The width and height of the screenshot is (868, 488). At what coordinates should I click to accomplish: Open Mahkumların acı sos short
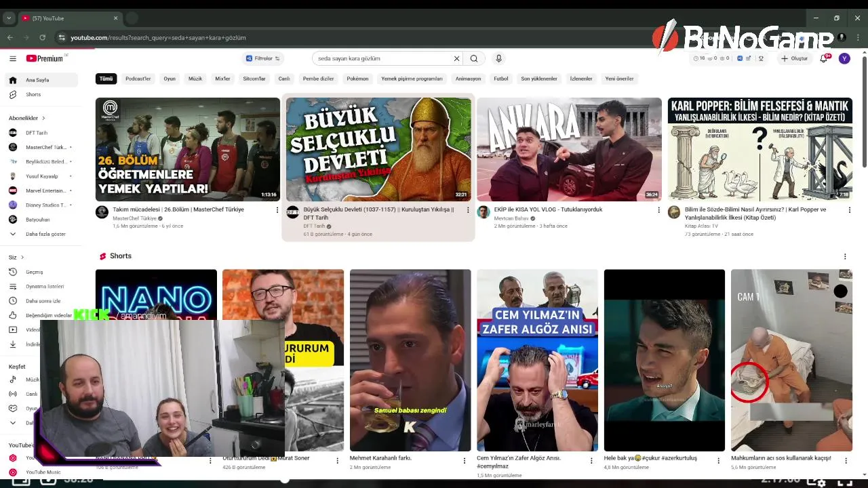tap(791, 360)
